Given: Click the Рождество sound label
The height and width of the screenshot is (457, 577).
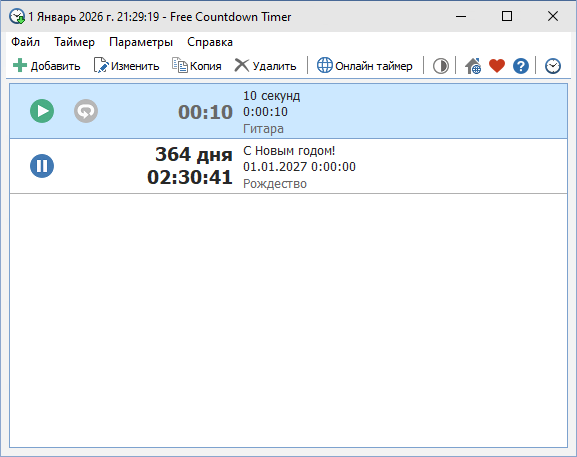Looking at the screenshot, I should (275, 184).
